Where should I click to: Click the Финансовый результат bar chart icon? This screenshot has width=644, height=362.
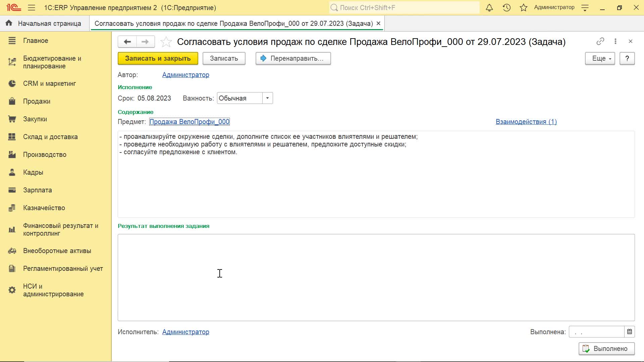(x=12, y=230)
